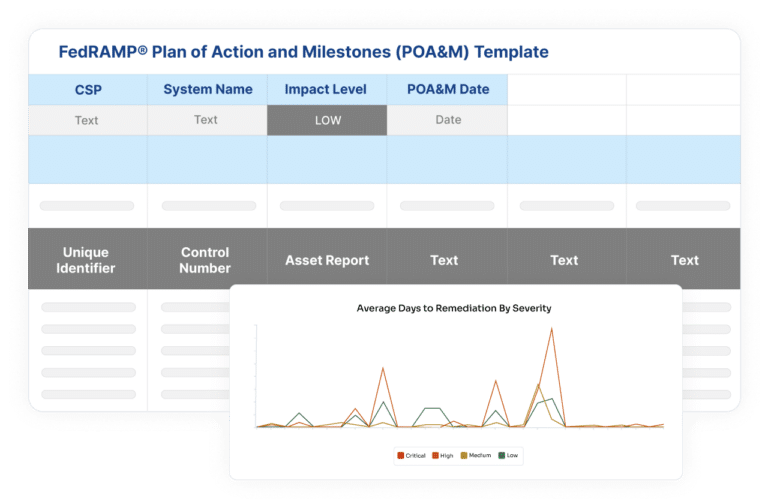Viewport: 768px width, 504px height.
Task: Click the Text cell under CSP
Action: 88,120
